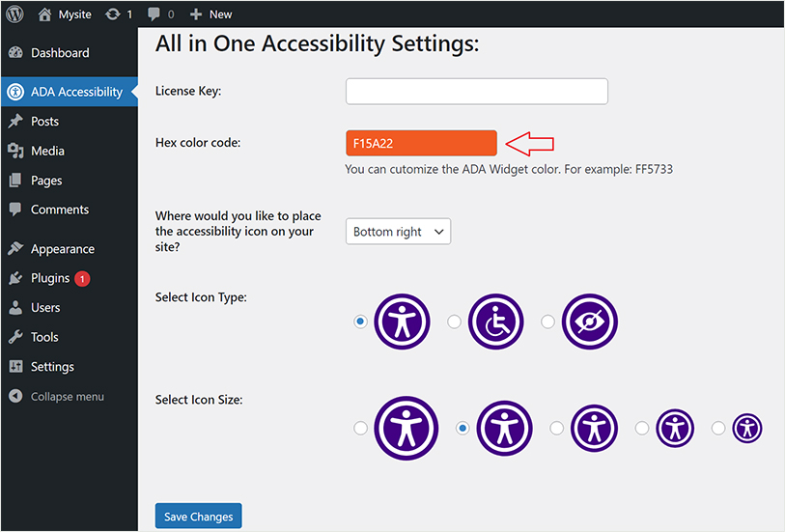Open Dashboard in sidebar menu

[x=60, y=52]
